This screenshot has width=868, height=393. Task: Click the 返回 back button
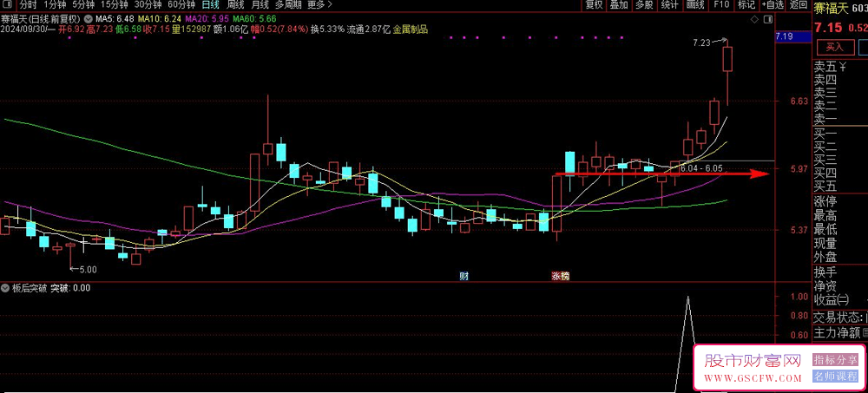(x=799, y=5)
